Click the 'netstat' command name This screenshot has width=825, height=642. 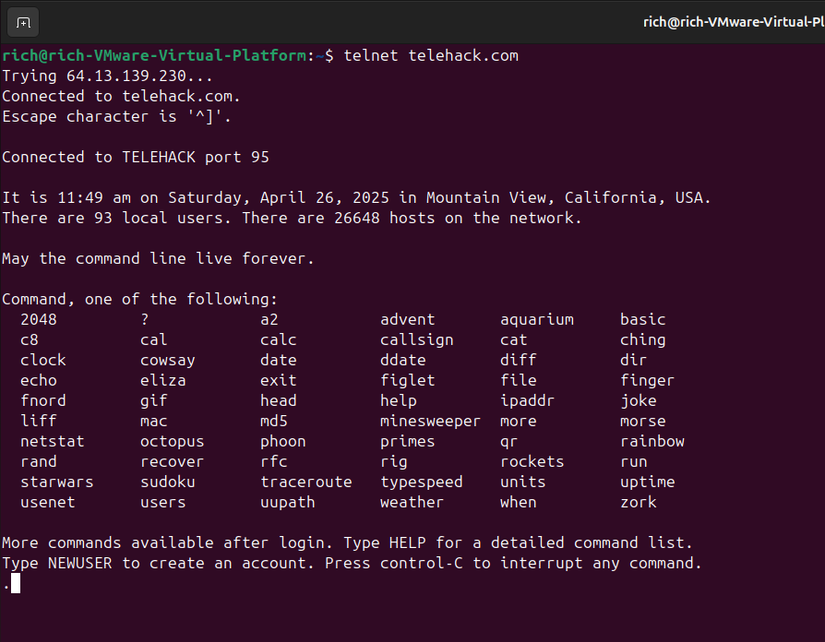click(x=52, y=441)
